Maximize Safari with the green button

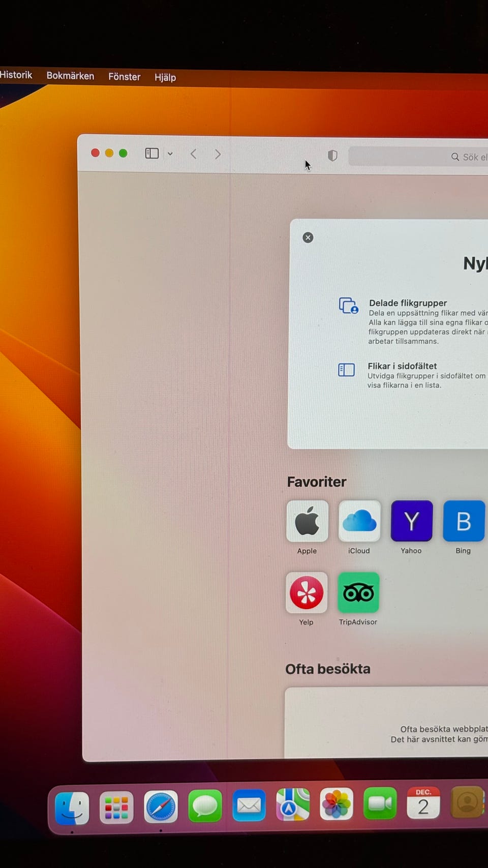pyautogui.click(x=123, y=153)
